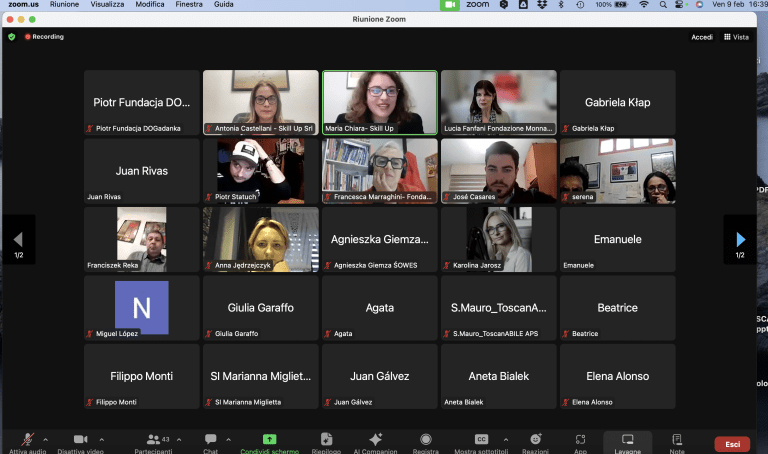Screen dimensions: 768x454
Task: Open the Modifica menu
Action: [150, 4]
